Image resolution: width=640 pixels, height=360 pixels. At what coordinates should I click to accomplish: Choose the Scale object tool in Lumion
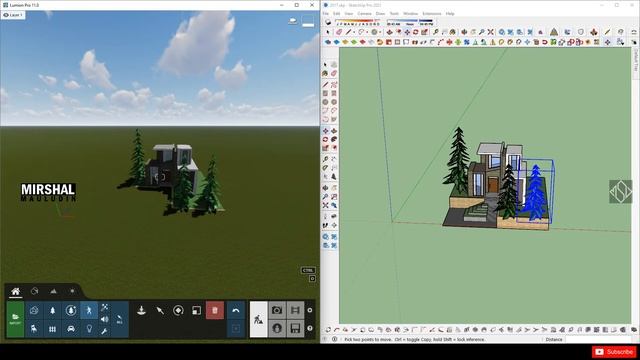(196, 311)
